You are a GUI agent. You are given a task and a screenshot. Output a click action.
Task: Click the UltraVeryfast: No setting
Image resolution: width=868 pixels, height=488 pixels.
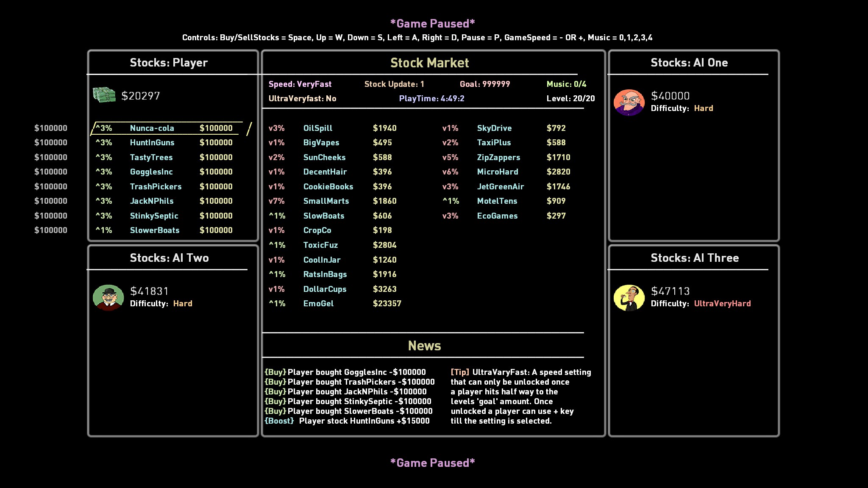pyautogui.click(x=302, y=99)
